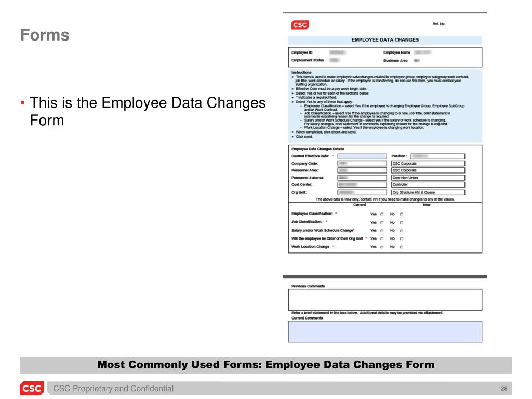The width and height of the screenshot is (532, 399).
Task: Select No for Job Classification
Action: pyautogui.click(x=402, y=222)
